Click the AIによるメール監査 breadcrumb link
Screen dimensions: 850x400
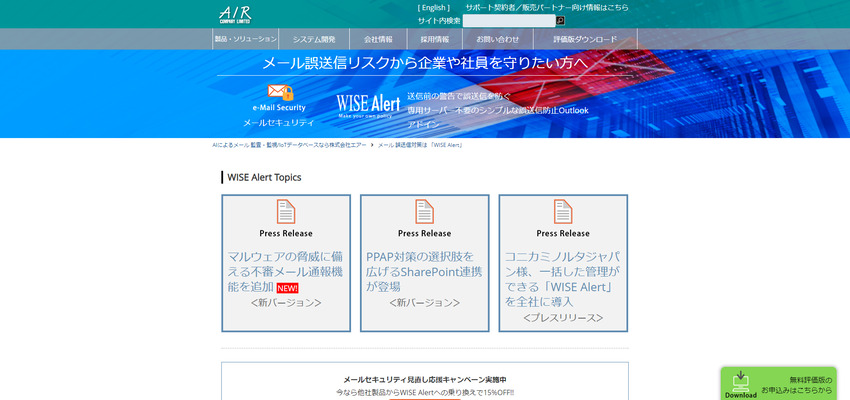pos(289,145)
